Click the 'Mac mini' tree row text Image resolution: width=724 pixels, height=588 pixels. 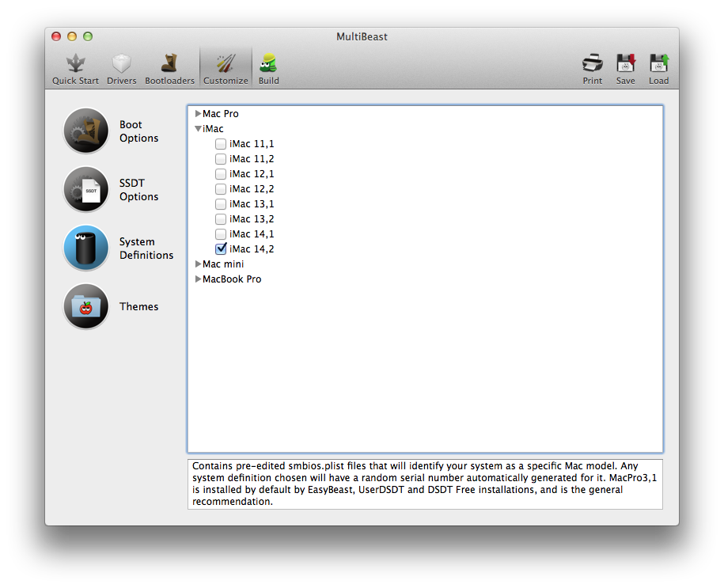(x=223, y=264)
